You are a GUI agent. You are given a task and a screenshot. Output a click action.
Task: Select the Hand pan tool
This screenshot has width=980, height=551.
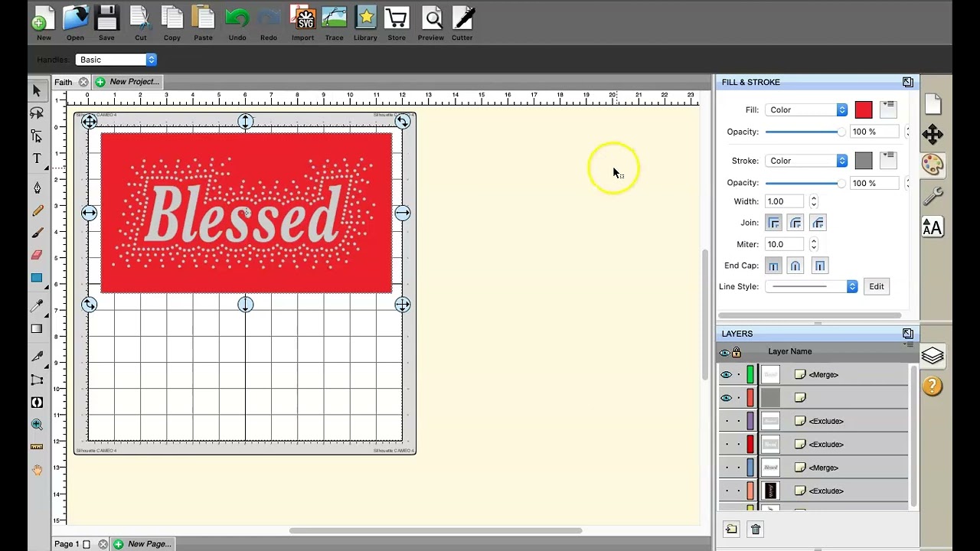click(37, 469)
